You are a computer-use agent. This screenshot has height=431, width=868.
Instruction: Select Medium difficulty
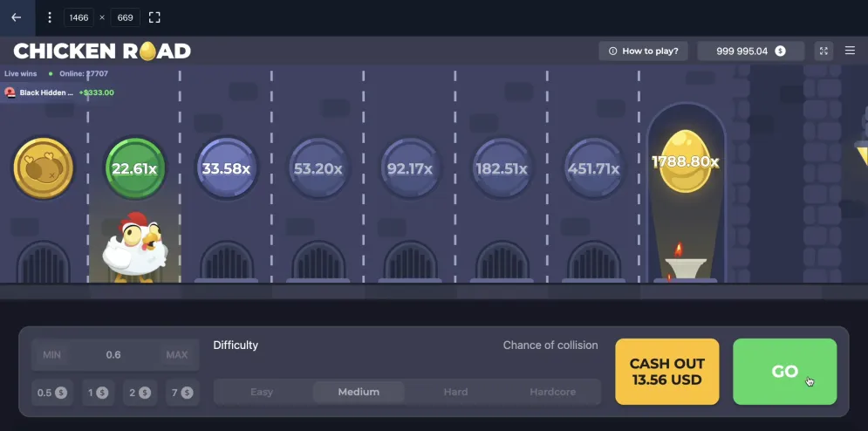(x=359, y=392)
